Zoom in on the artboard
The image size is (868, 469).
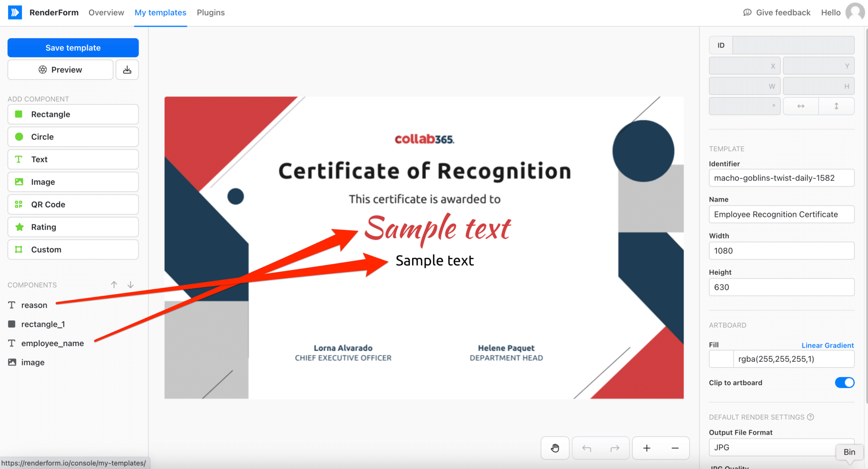click(646, 447)
